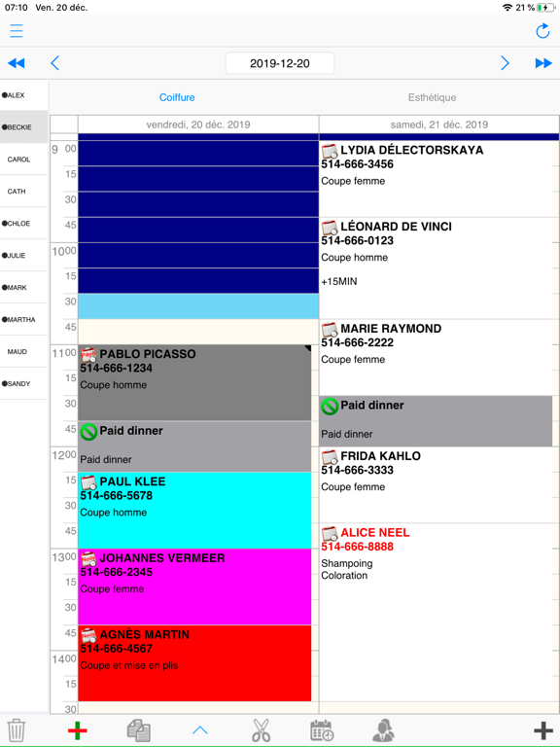Tap the calendar clock icon
The width and height of the screenshot is (560, 747).
pos(322,730)
